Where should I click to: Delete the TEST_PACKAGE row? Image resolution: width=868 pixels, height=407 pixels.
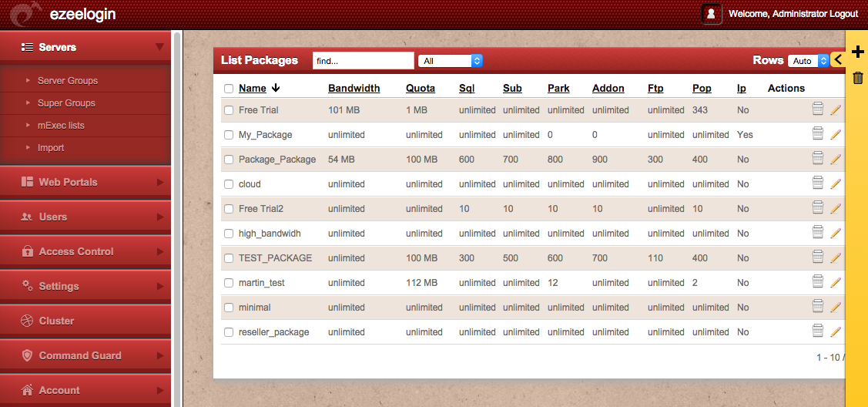pyautogui.click(x=818, y=257)
